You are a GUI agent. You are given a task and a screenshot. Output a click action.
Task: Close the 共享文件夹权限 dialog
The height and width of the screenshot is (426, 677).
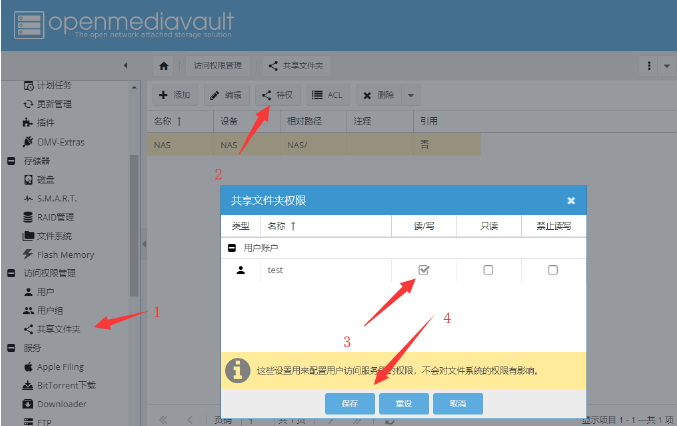point(571,201)
